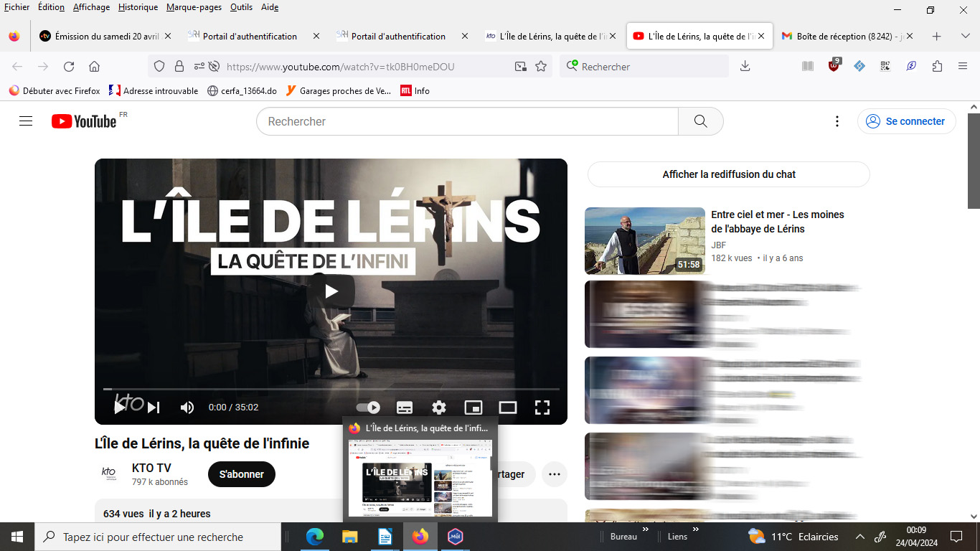Open Garages proches de Ve... bookmark
The height and width of the screenshot is (551, 980).
point(339,91)
